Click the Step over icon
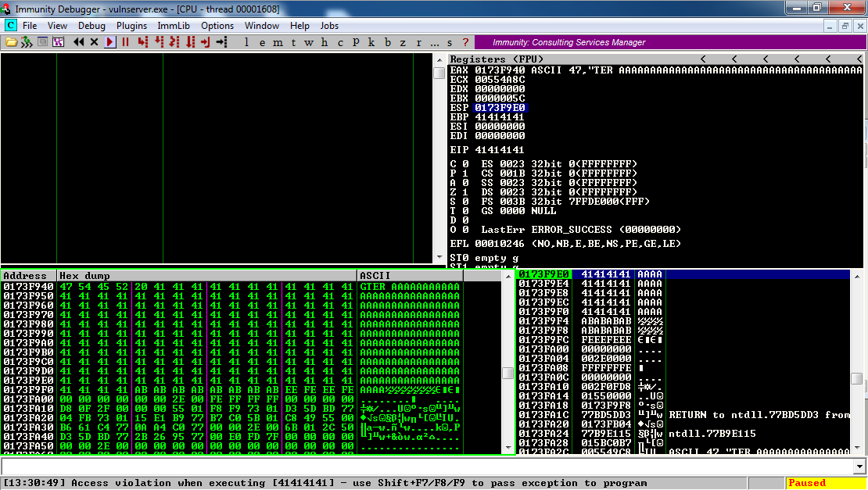The height and width of the screenshot is (490, 868). click(159, 42)
